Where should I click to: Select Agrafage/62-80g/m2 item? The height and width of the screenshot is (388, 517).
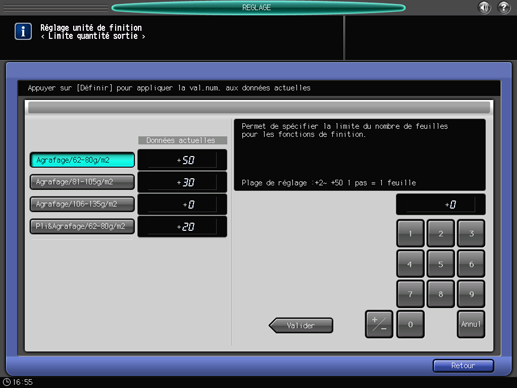[x=82, y=160]
